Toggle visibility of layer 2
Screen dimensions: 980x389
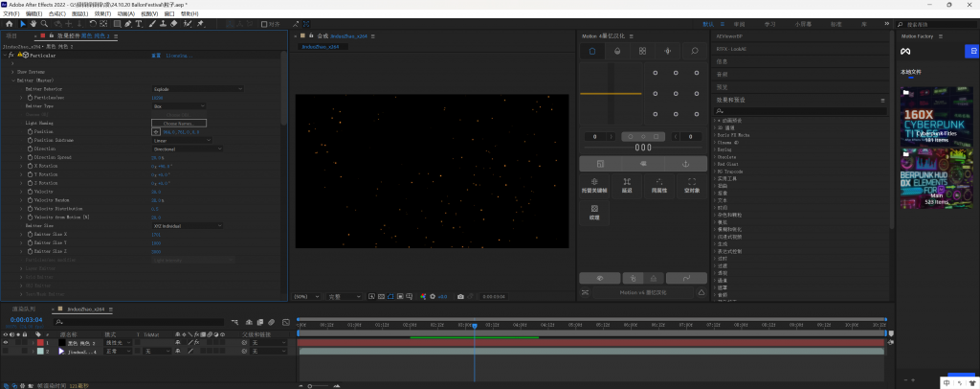click(5, 352)
